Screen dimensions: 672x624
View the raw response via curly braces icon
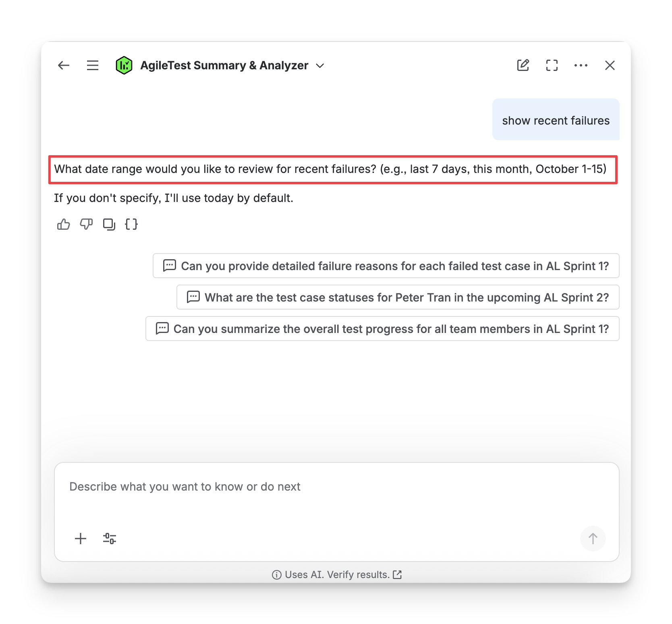131,224
